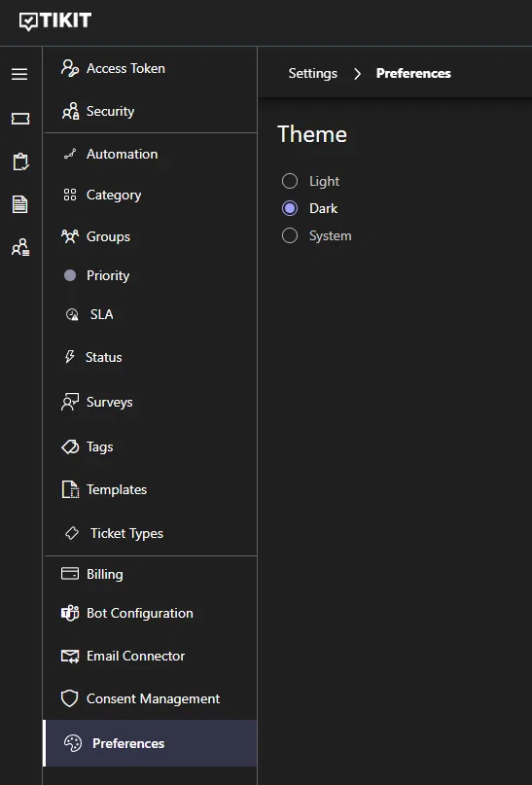Select the Dark theme radio button
This screenshot has height=785, width=532.
tap(290, 208)
